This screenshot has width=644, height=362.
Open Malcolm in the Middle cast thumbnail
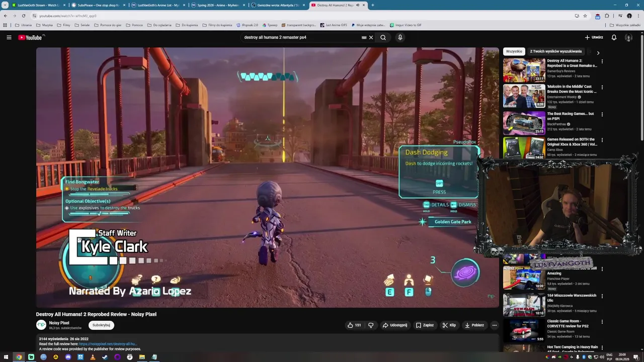coord(524,96)
